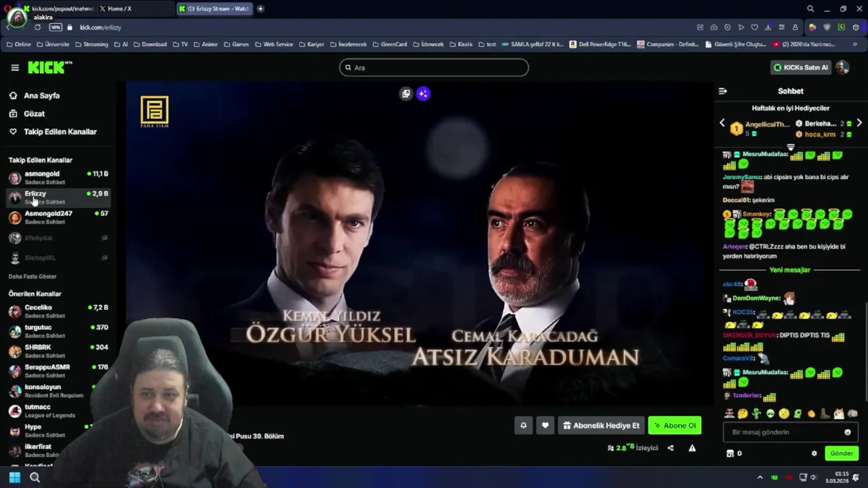The height and width of the screenshot is (488, 868).
Task: Open SHRBRK channel avatar
Action: pos(15,351)
